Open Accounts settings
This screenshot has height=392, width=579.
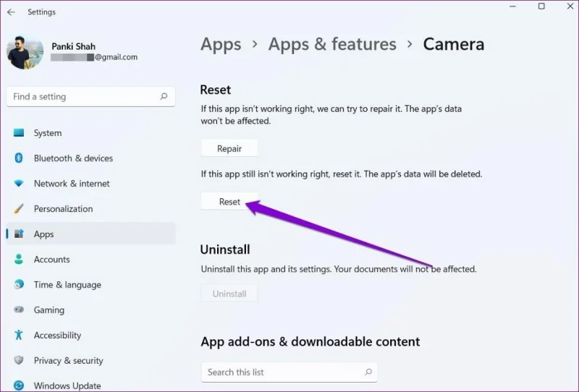point(91,259)
